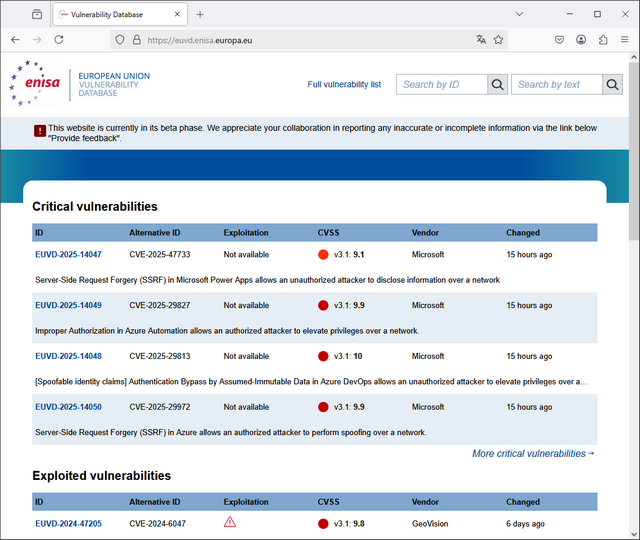Click Exploited vulnerabilities Vendor column header
640x540 pixels.
click(x=425, y=502)
